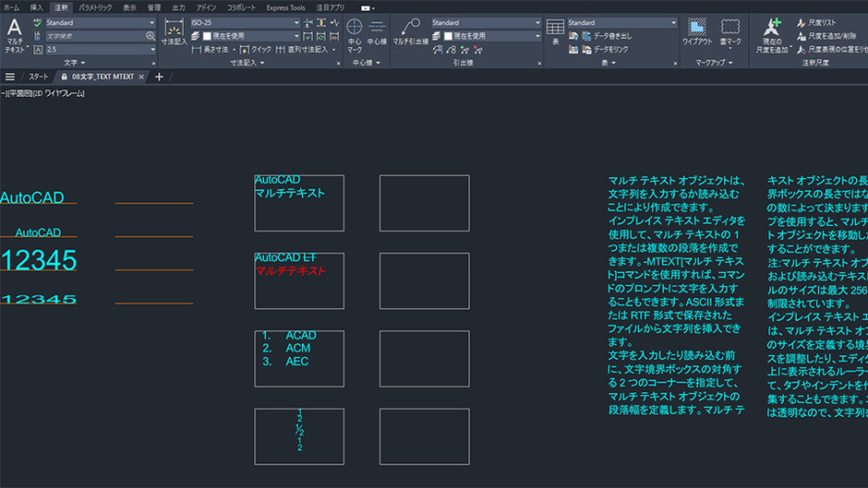Click the magnifier icon in 文字検索 field
Image resolution: width=868 pixels, height=488 pixels.
pos(150,36)
